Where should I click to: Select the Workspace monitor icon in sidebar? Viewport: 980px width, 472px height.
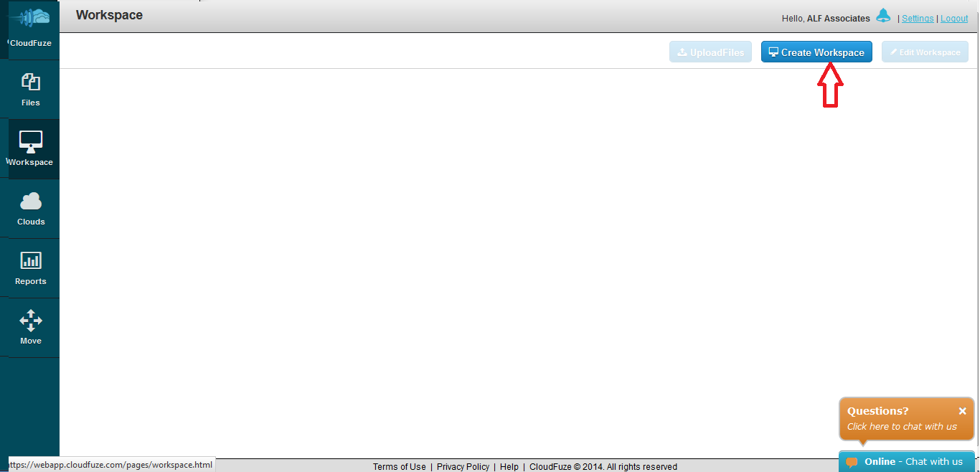[x=31, y=141]
